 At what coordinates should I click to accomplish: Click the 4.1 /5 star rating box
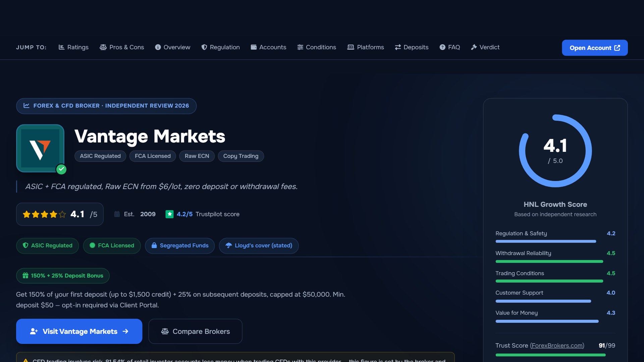click(60, 214)
